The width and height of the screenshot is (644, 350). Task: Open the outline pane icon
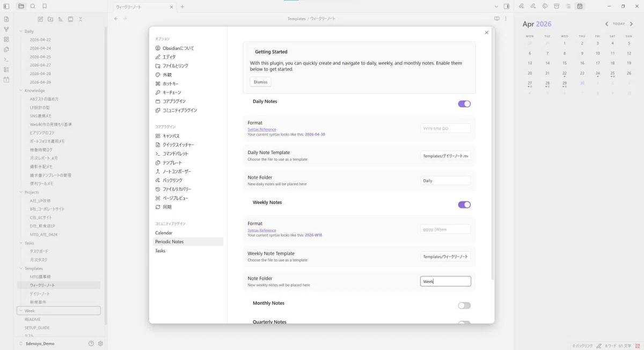[568, 6]
